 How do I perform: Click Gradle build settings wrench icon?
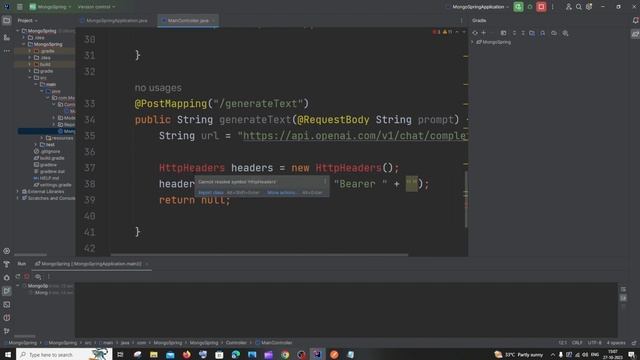pyautogui.click(x=565, y=33)
